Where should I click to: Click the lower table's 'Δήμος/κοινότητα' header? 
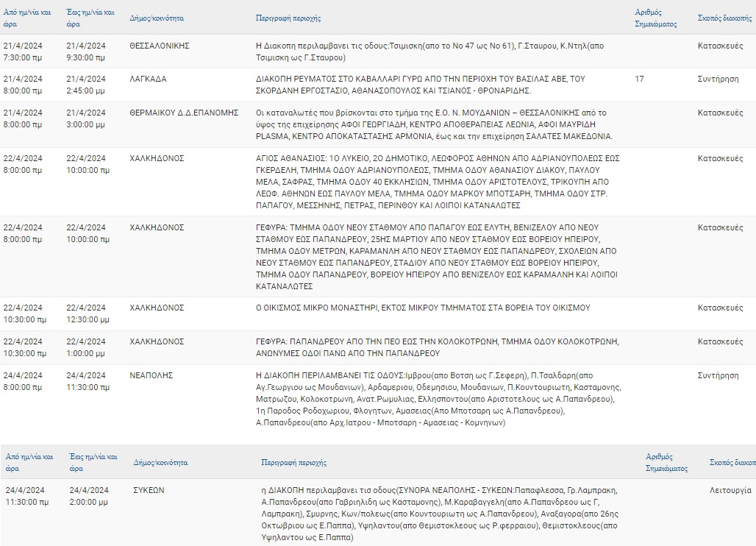point(160,463)
